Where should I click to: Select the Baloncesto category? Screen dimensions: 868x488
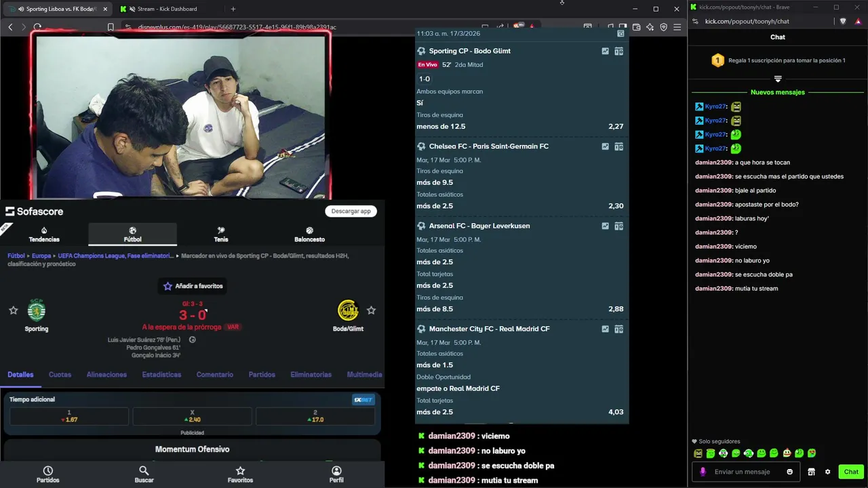click(x=309, y=235)
